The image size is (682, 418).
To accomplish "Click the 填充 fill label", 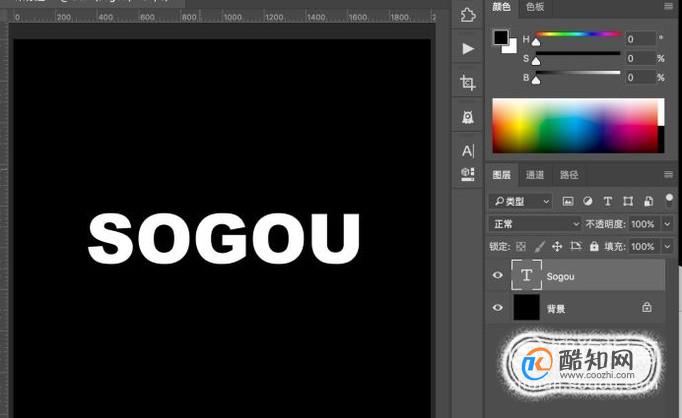I will click(615, 247).
